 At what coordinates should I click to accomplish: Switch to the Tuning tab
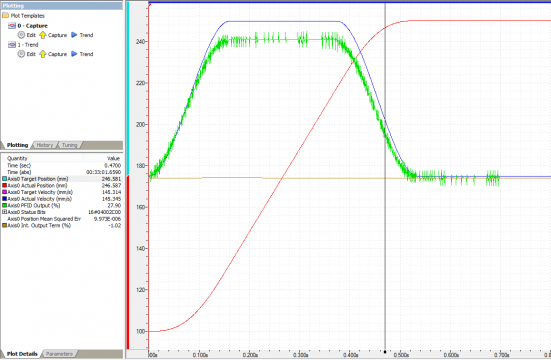(x=70, y=145)
